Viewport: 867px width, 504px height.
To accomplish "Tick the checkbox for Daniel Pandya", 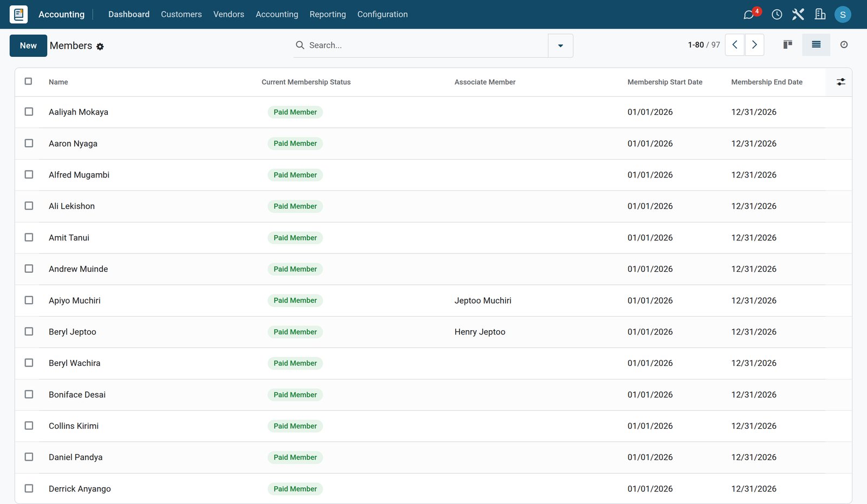I will (x=29, y=457).
